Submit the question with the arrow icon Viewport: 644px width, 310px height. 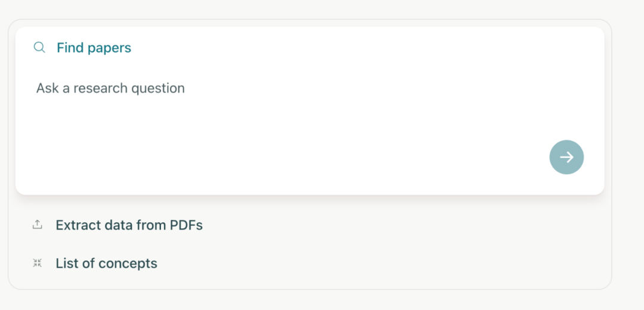coord(566,157)
